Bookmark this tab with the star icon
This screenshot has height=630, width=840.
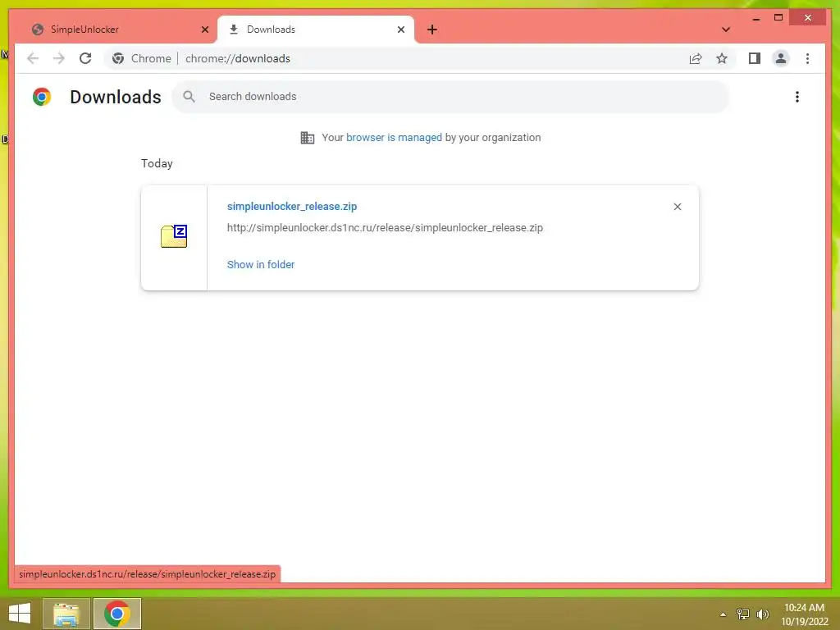tap(722, 58)
